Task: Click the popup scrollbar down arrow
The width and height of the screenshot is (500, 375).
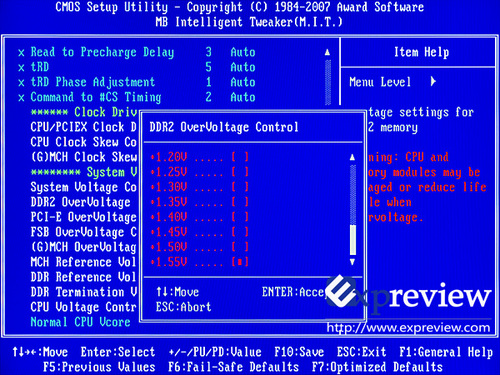Action: (352, 262)
